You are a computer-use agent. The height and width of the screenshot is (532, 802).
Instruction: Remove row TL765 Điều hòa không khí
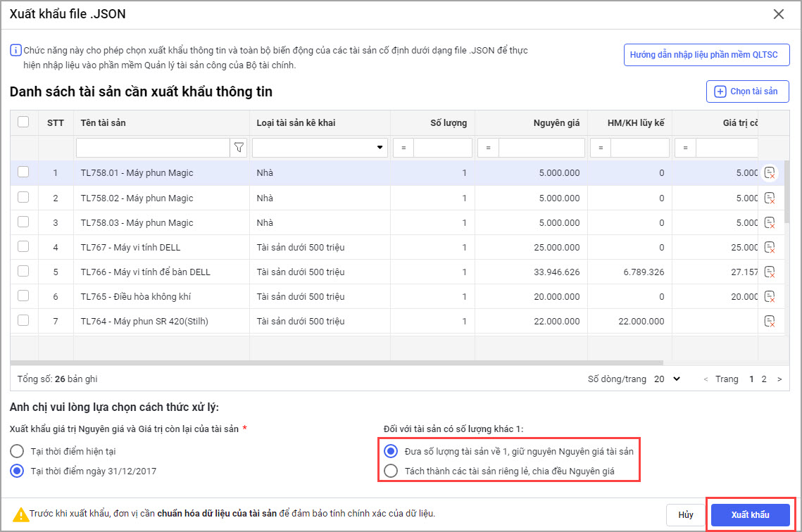pyautogui.click(x=770, y=296)
